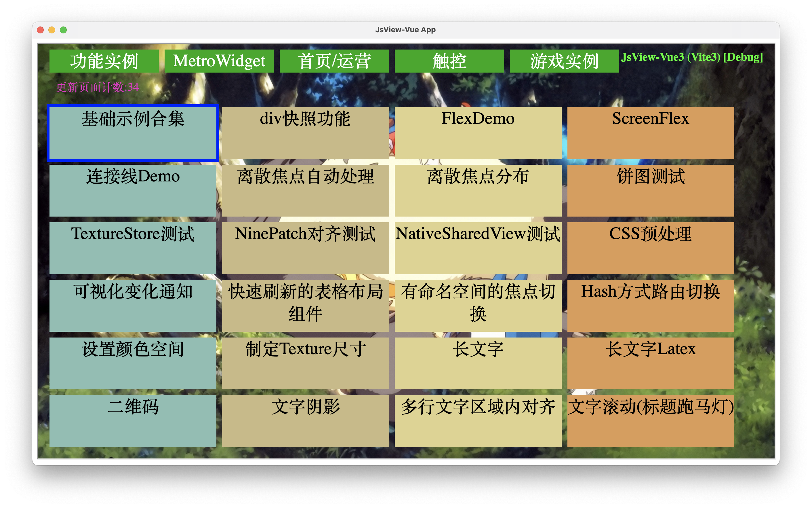Select the 设置颜色空间 tile
Viewport: 812px width, 508px height.
(133, 363)
